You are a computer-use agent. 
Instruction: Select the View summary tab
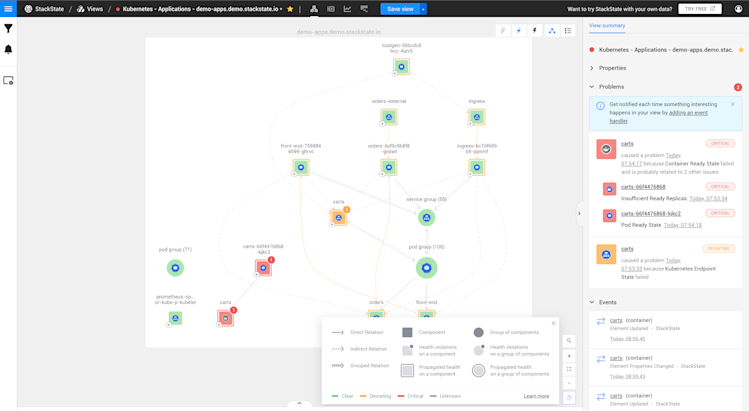click(607, 25)
